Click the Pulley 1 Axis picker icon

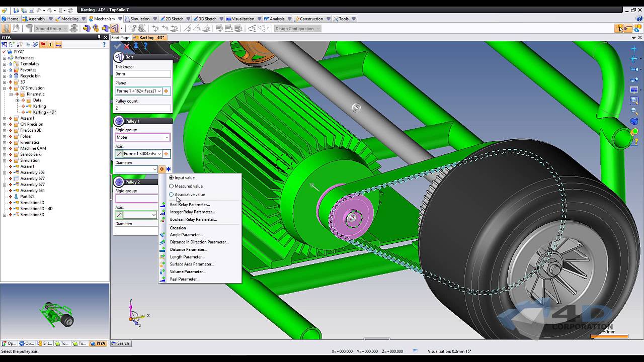[166, 153]
